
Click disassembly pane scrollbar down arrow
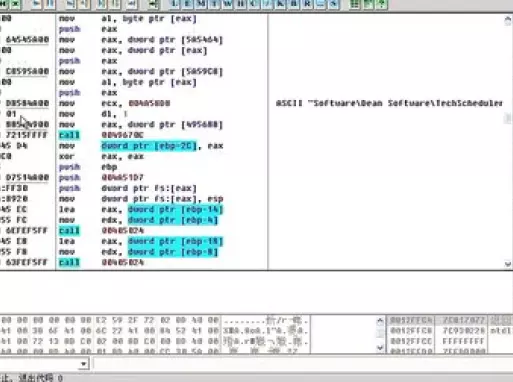coord(508,264)
